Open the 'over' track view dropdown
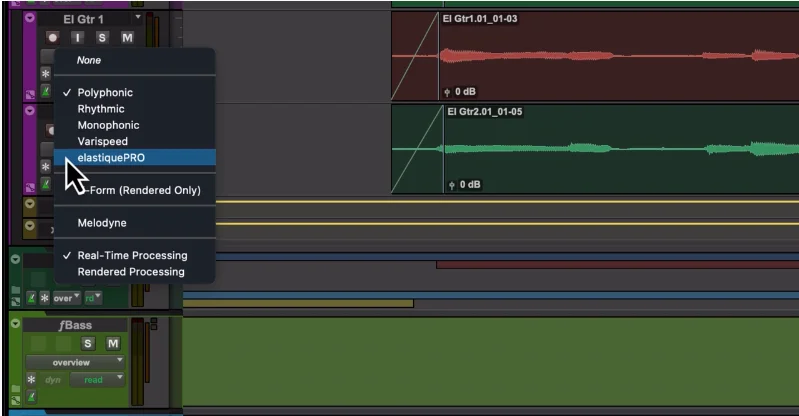This screenshot has height=416, width=799. (x=67, y=298)
